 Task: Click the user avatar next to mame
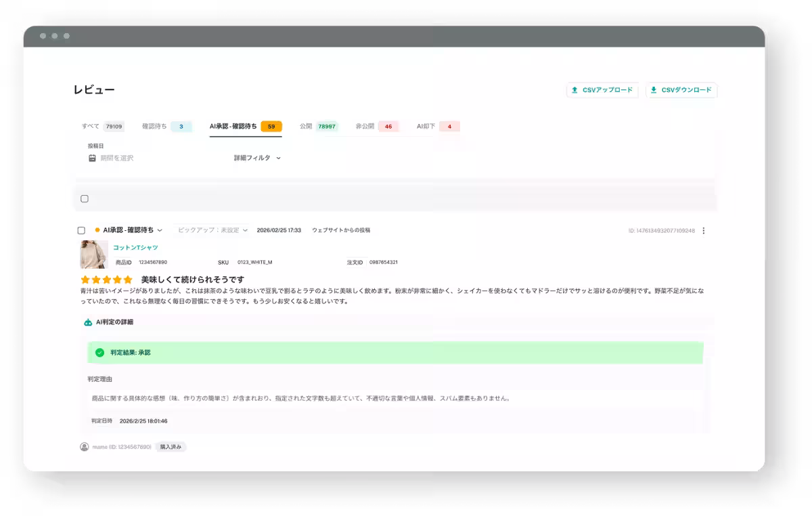click(83, 446)
